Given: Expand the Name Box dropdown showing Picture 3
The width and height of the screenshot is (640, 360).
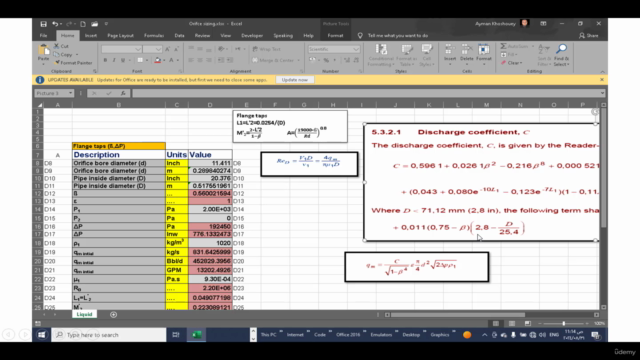Looking at the screenshot, I should click(x=70, y=93).
